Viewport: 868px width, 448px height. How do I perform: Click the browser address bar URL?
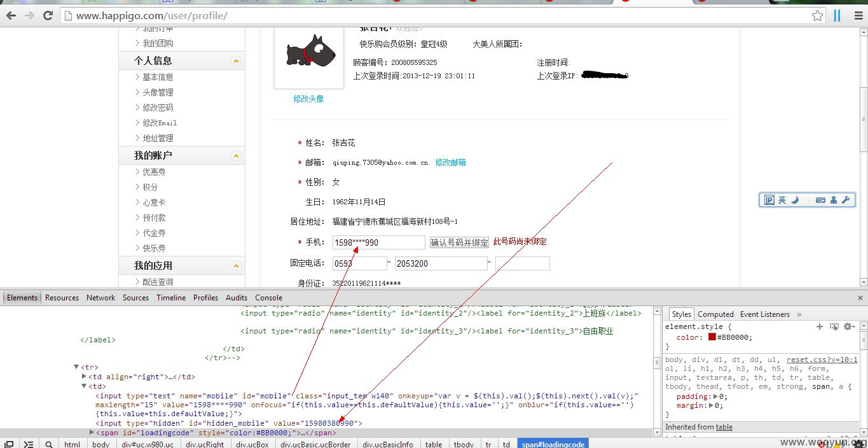[x=151, y=16]
